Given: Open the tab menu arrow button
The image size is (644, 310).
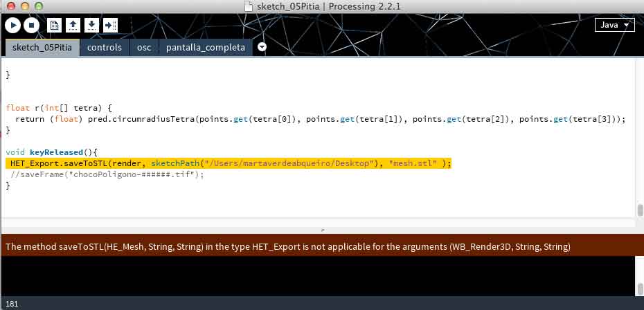Looking at the screenshot, I should [262, 47].
